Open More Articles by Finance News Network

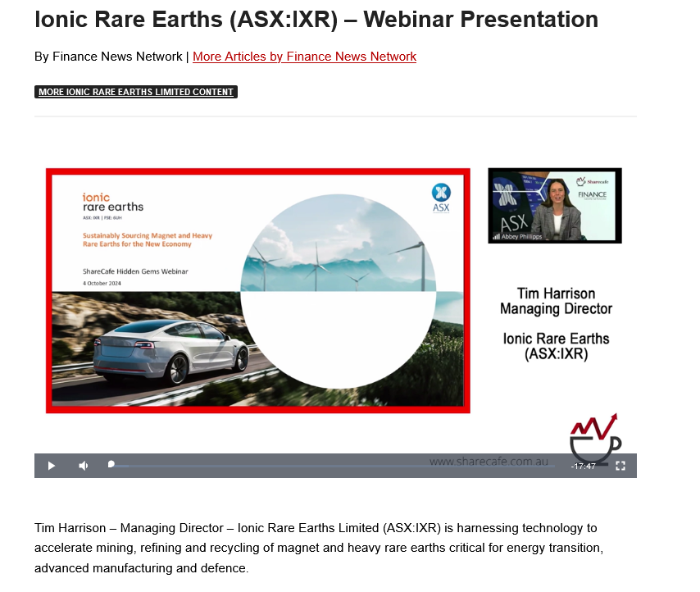tap(304, 57)
